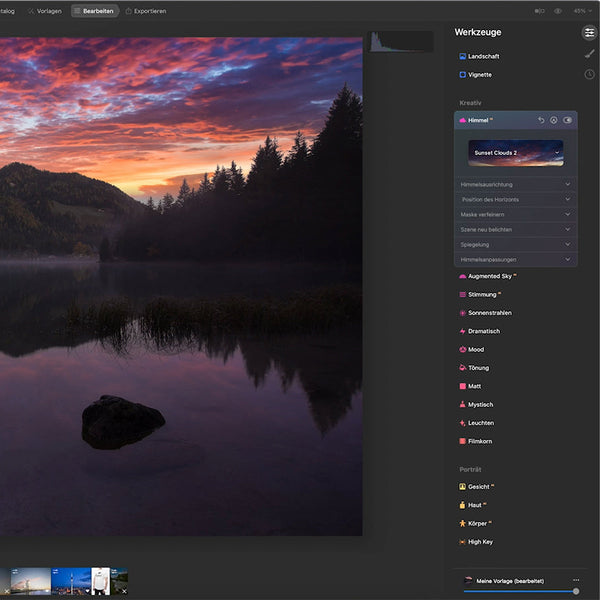Click the Meine Vorlage amount slider

pos(520,591)
